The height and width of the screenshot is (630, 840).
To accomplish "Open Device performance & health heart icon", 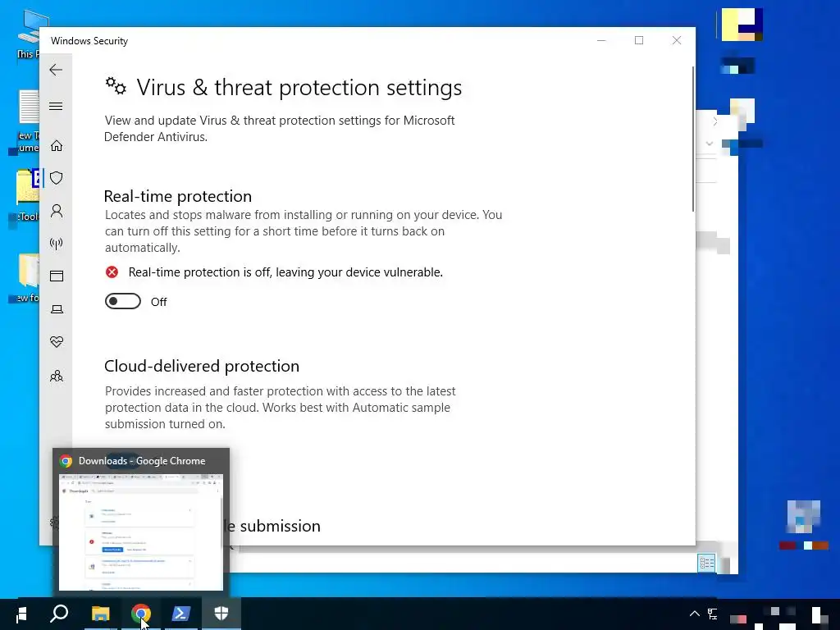I will (x=57, y=342).
